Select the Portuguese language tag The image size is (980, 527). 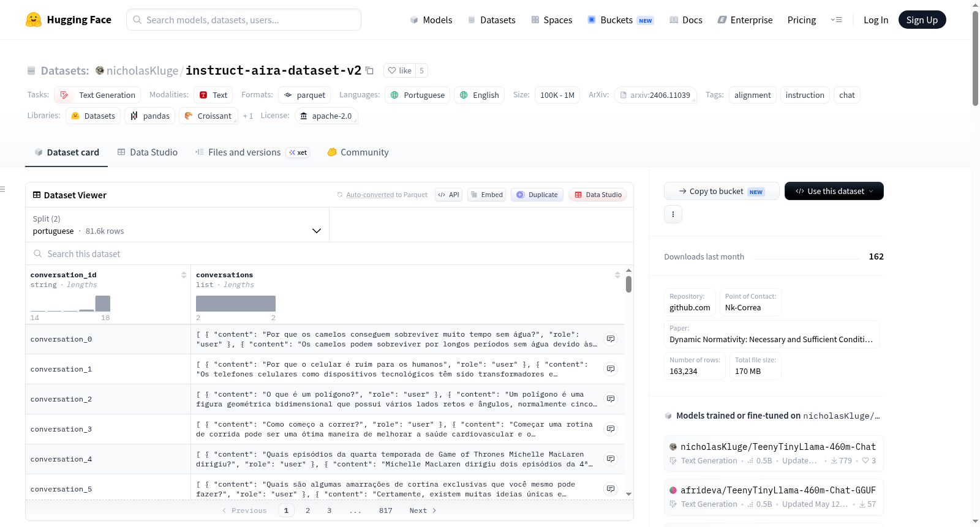(418, 95)
